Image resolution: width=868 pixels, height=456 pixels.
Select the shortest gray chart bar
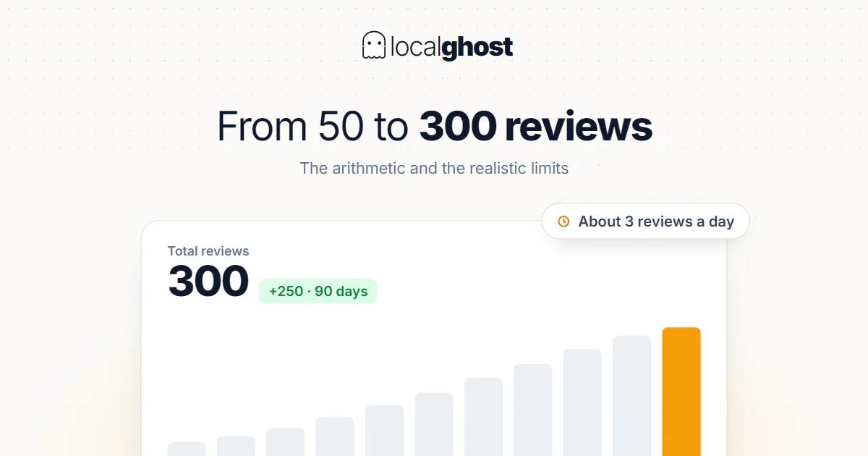click(x=187, y=449)
